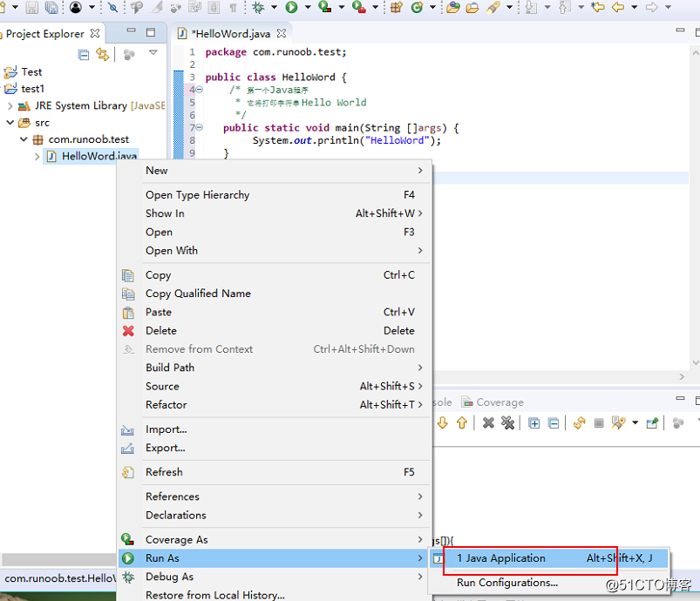Collapse the com.runoob.test package node
700x601 pixels.
click(24, 139)
